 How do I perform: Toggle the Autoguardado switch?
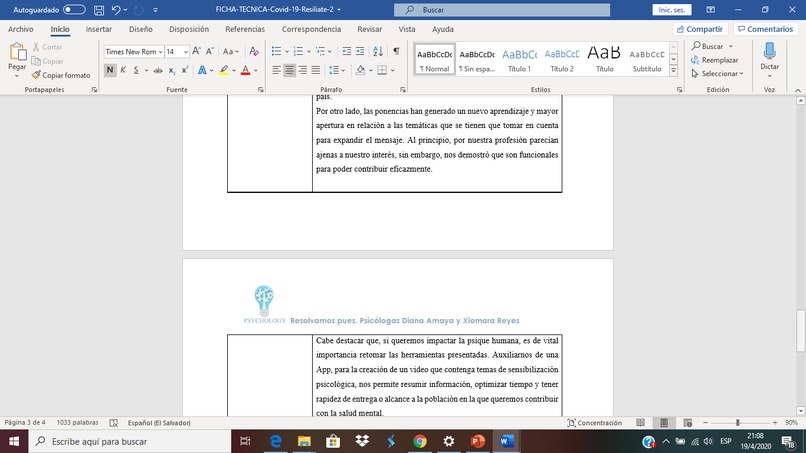tap(74, 10)
